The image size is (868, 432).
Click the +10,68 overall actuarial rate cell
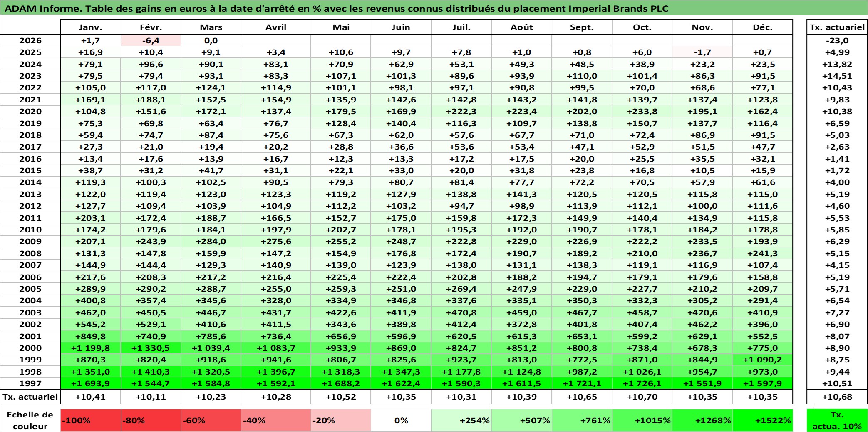coord(837,397)
